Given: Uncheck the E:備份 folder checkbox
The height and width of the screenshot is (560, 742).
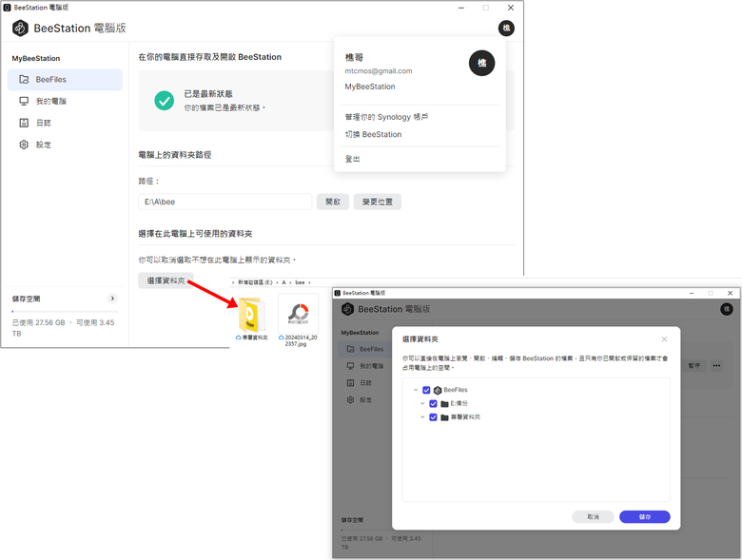Looking at the screenshot, I should click(433, 404).
